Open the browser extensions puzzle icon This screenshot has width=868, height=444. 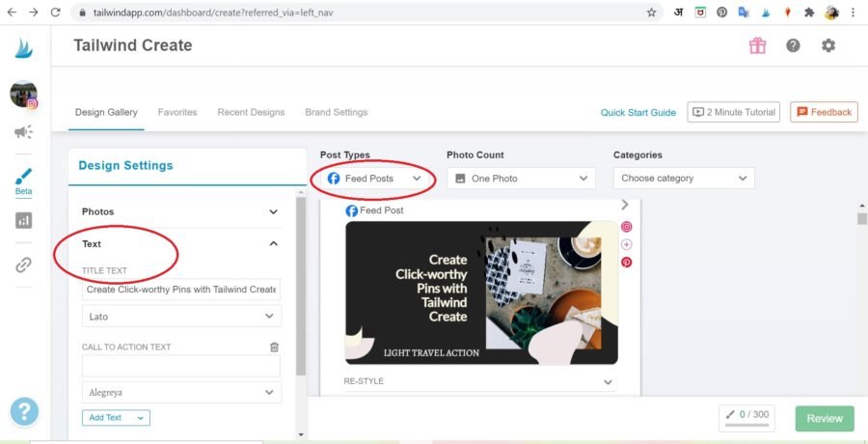point(809,13)
